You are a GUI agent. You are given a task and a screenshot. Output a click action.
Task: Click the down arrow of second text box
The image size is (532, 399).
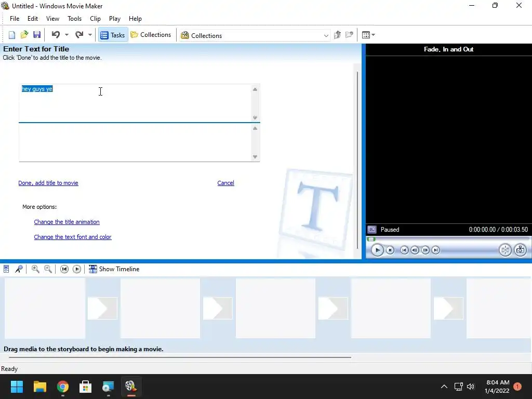click(255, 157)
